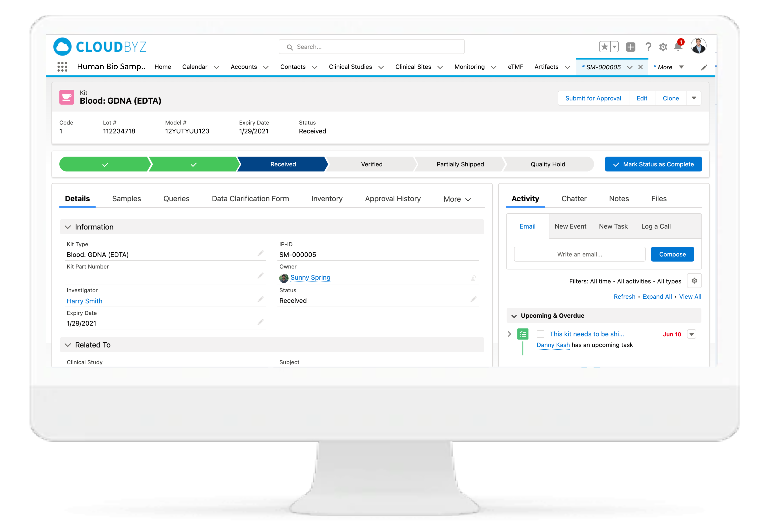Image resolution: width=769 pixels, height=532 pixels.
Task: Collapse the Information section
Action: 68,227
